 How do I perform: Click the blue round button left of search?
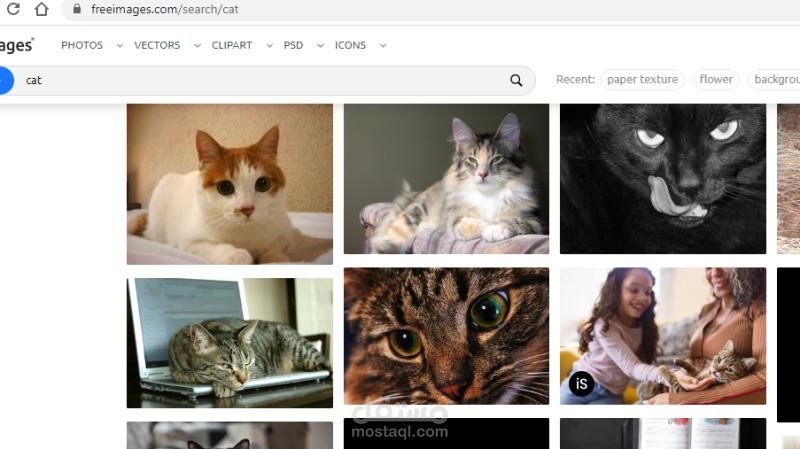6,80
